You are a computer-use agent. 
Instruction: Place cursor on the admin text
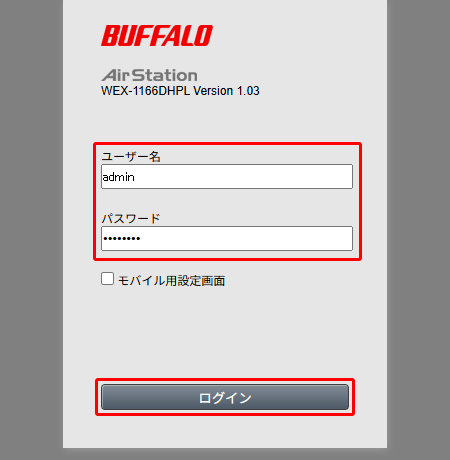click(118, 177)
